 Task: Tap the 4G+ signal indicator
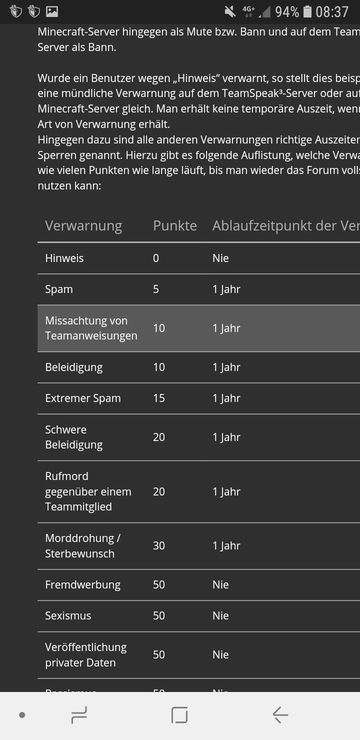point(248,12)
